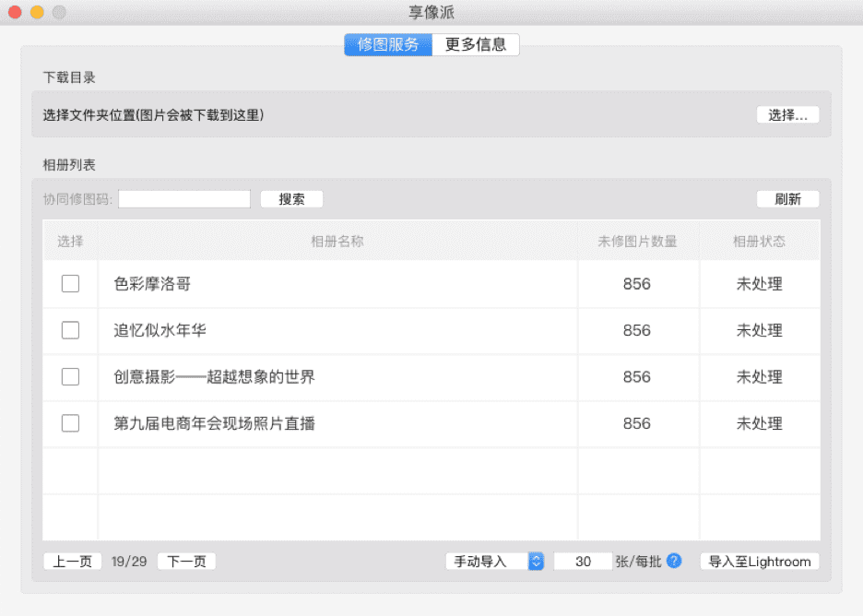Go to previous page with 上一页

(72, 561)
